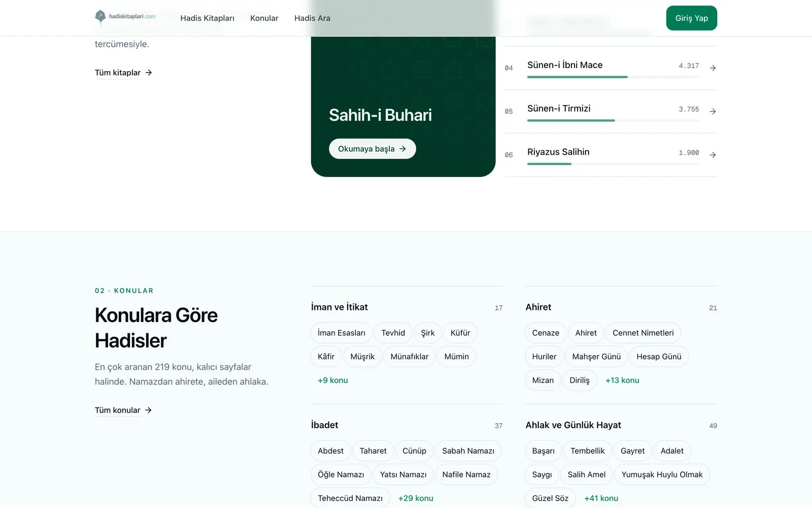812x508 pixels.
Task: Click Sünen-i Tirmizi progress bar
Action: click(x=613, y=120)
